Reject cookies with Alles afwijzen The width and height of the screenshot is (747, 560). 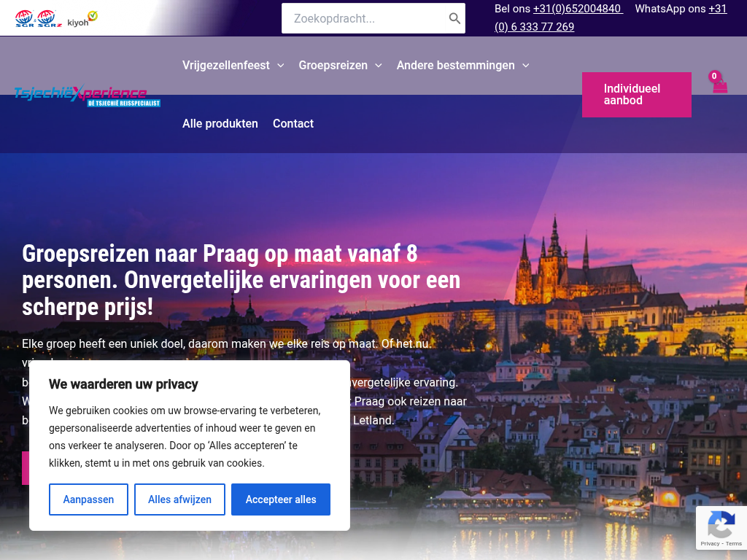tap(179, 499)
